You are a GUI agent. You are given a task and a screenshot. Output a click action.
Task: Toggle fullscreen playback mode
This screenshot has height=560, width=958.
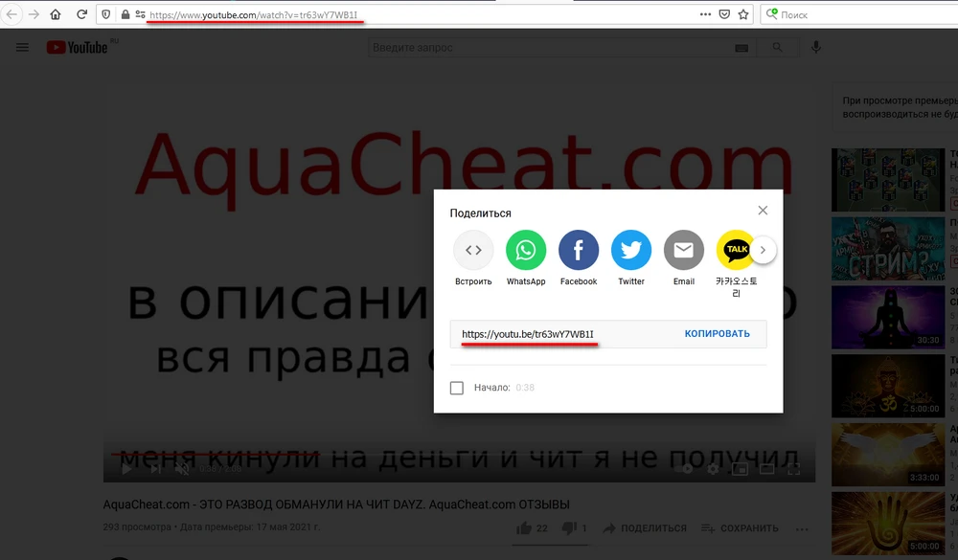click(x=793, y=468)
